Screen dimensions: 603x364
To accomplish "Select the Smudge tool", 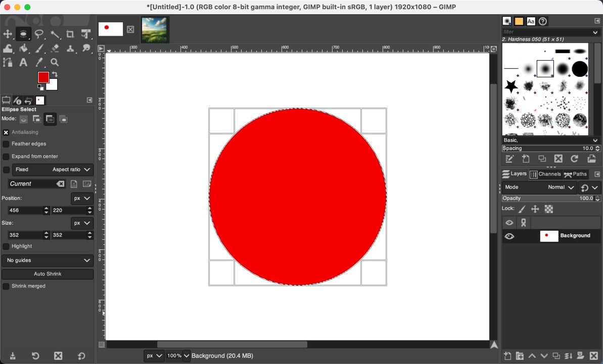I will (86, 48).
